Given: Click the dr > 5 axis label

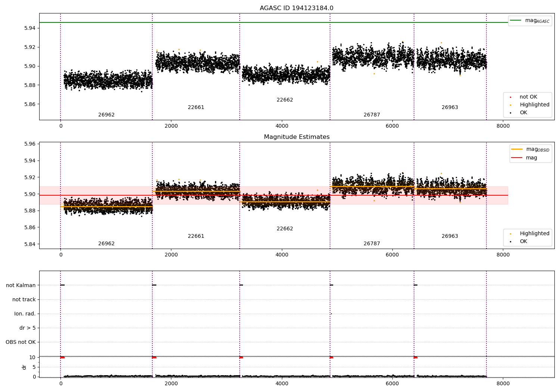Looking at the screenshot, I should 28,328.
